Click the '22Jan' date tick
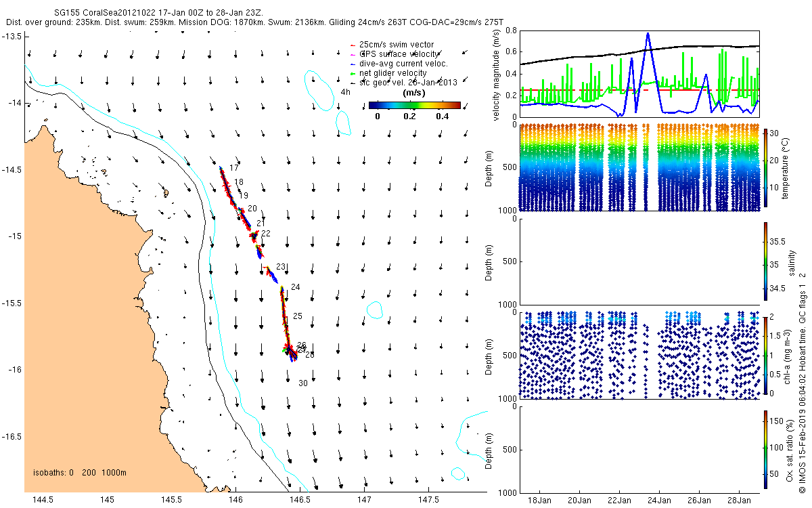Viewport: 812px width, 508px height. (x=619, y=500)
